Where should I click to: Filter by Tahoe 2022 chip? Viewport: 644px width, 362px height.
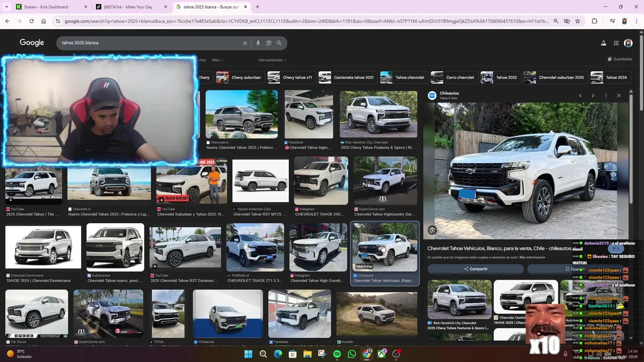(x=500, y=77)
